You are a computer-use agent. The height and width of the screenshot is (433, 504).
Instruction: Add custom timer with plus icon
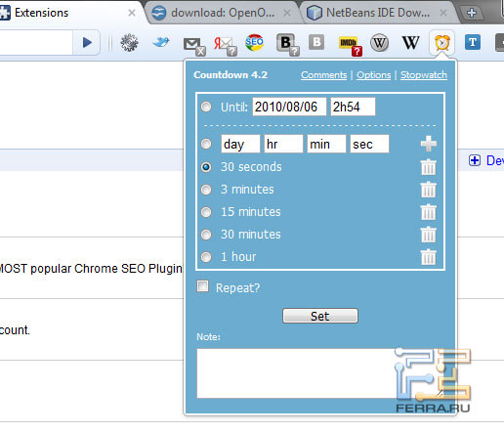(429, 144)
